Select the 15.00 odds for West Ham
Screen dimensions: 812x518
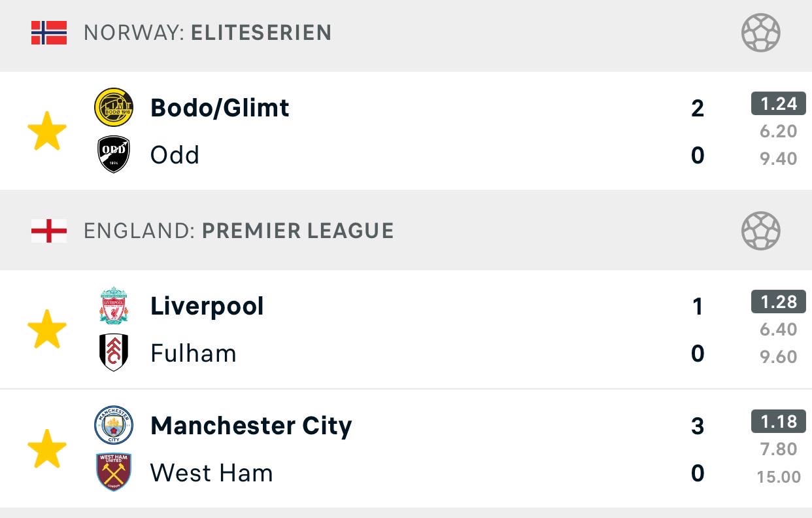(x=779, y=477)
